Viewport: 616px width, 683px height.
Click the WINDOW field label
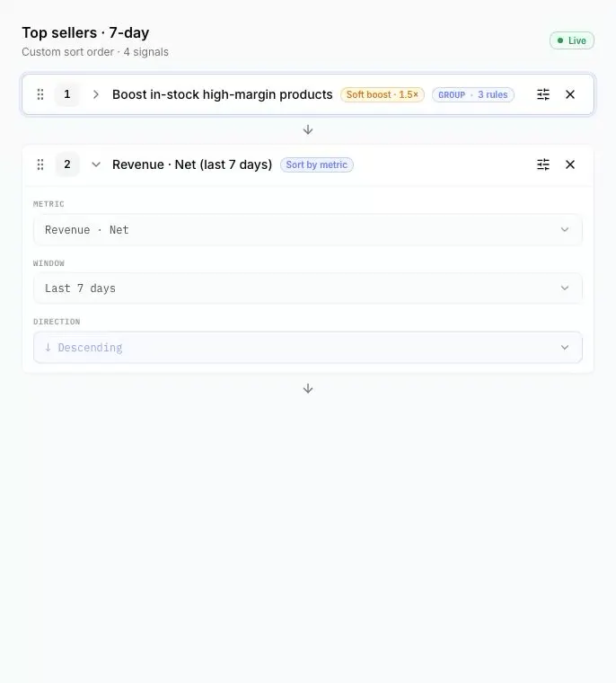click(48, 263)
